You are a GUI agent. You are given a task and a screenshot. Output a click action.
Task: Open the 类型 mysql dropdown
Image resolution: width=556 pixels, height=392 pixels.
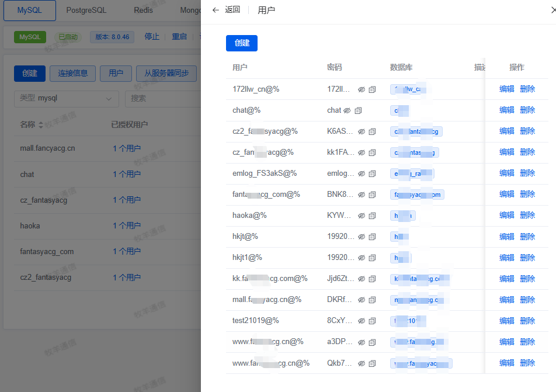(x=67, y=99)
